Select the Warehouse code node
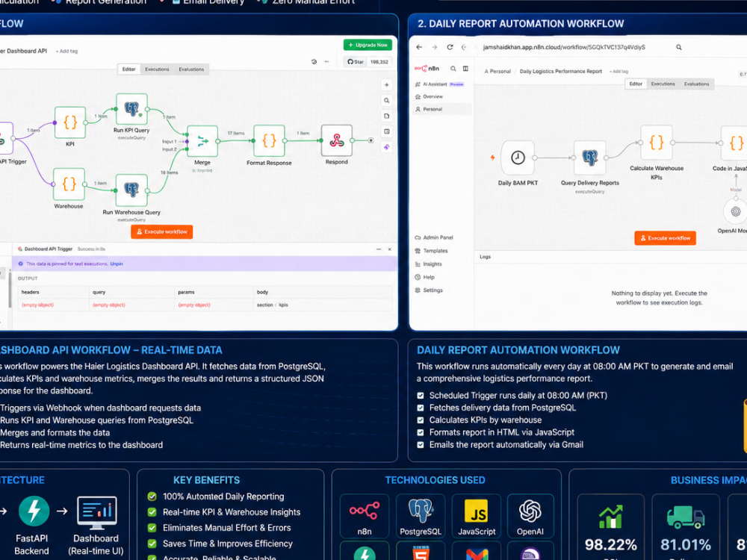 click(69, 184)
